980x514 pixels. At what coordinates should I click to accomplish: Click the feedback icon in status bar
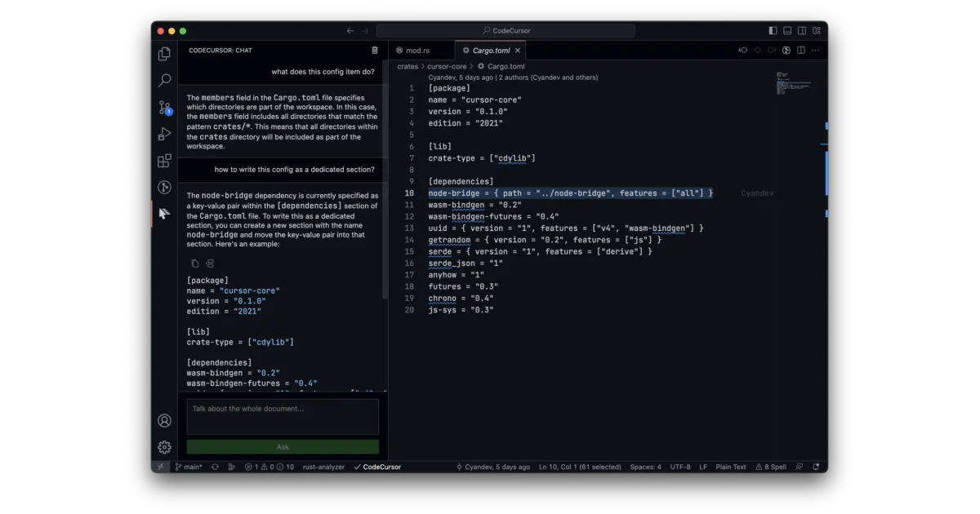coord(800,467)
